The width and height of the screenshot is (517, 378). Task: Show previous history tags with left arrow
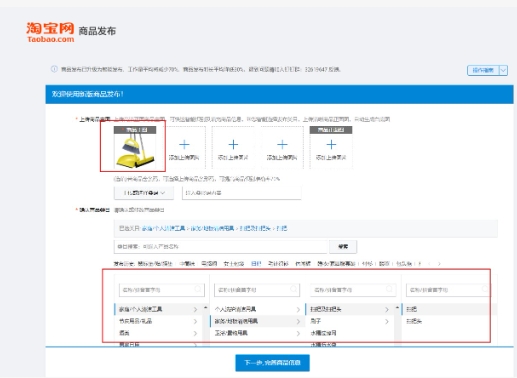click(429, 264)
